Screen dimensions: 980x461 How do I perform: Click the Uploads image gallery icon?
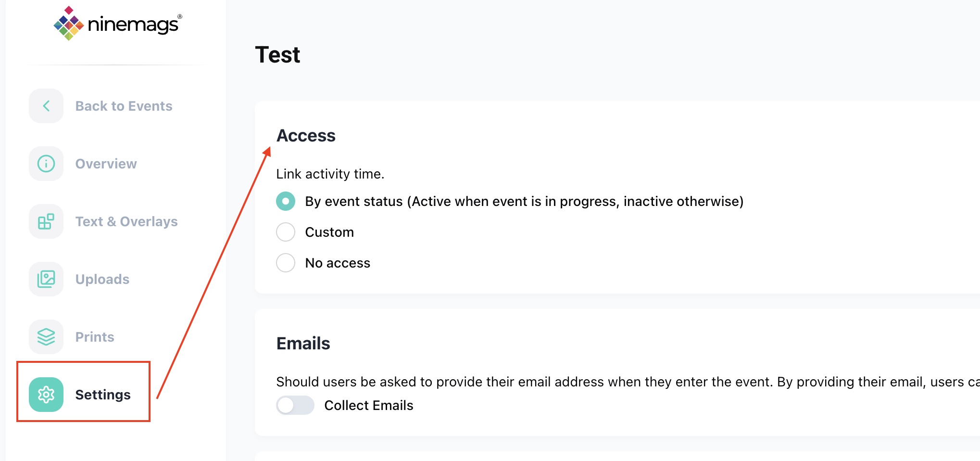coord(46,279)
